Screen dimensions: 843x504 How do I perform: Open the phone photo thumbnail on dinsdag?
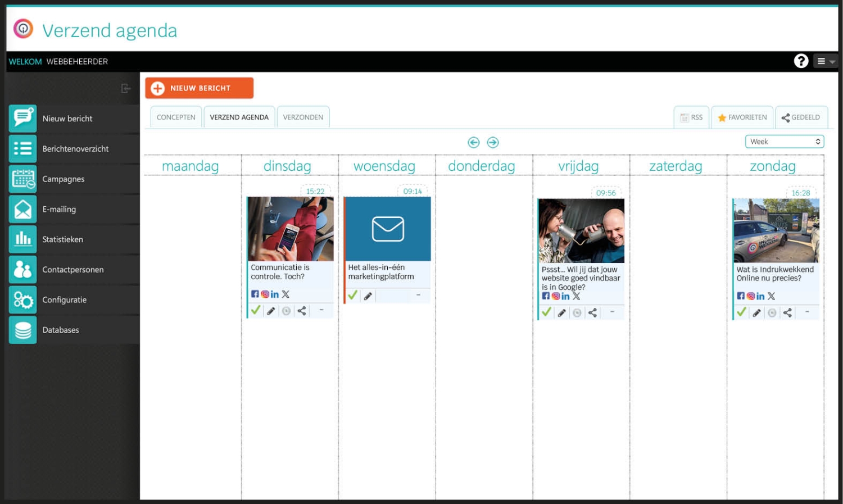pos(291,229)
